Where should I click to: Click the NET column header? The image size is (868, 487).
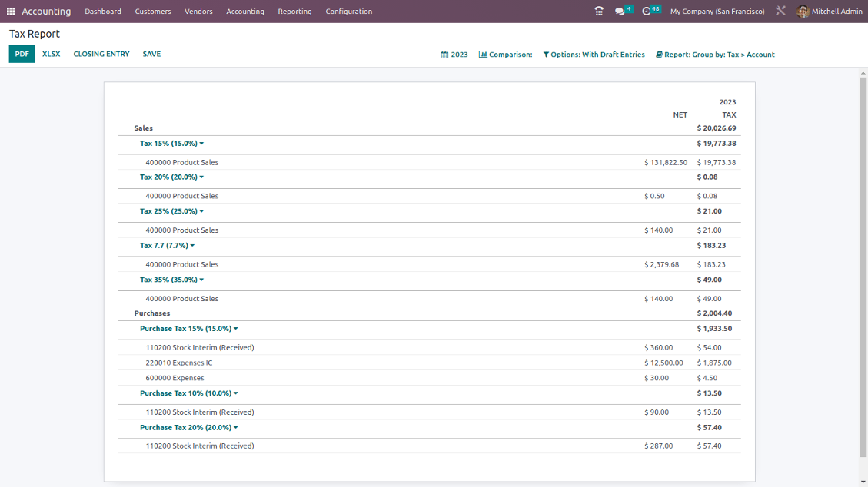pos(680,115)
